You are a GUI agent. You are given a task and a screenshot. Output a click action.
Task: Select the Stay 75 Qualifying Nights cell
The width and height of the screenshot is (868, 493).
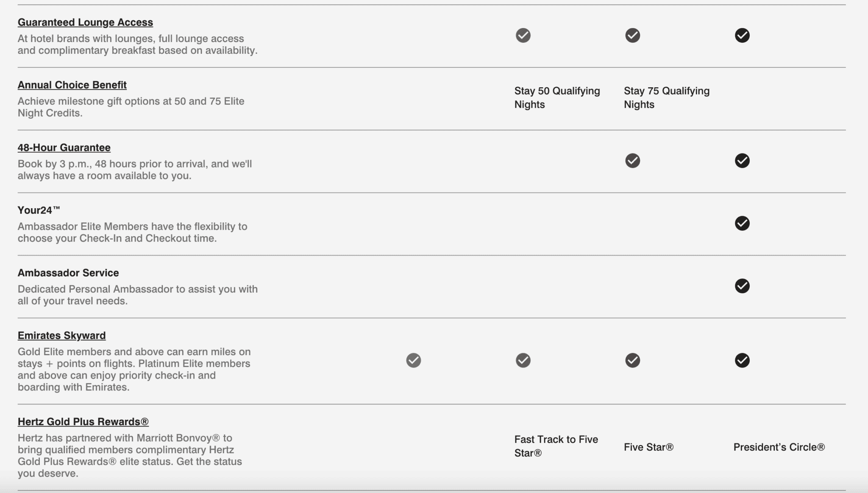click(666, 97)
